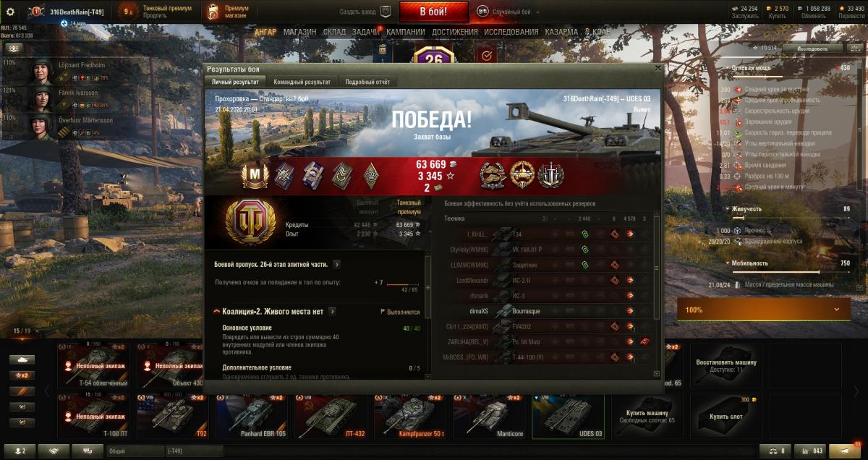Viewport: 868px width, 460px height.
Task: Click the Premium shop icon
Action: 212,12
